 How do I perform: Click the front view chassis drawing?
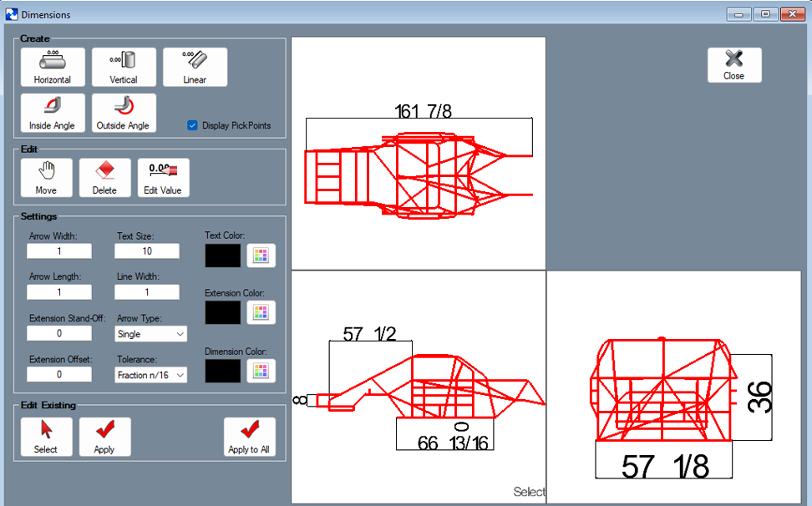tap(664, 389)
